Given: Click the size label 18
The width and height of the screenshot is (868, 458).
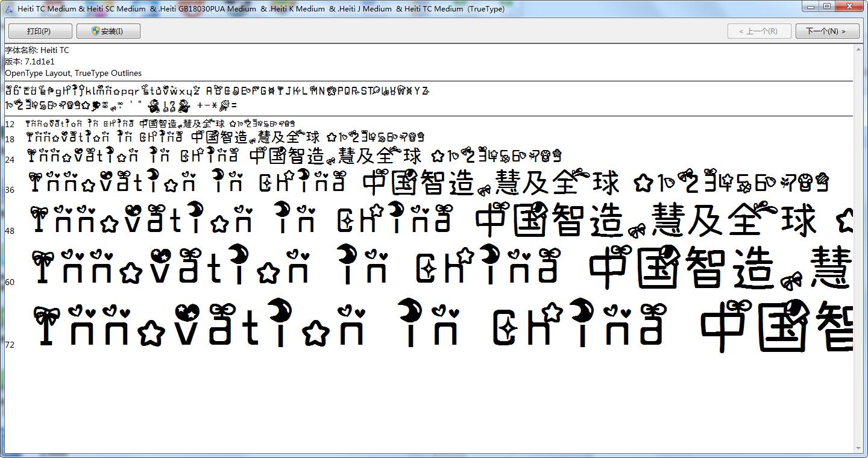Looking at the screenshot, I should (x=10, y=139).
